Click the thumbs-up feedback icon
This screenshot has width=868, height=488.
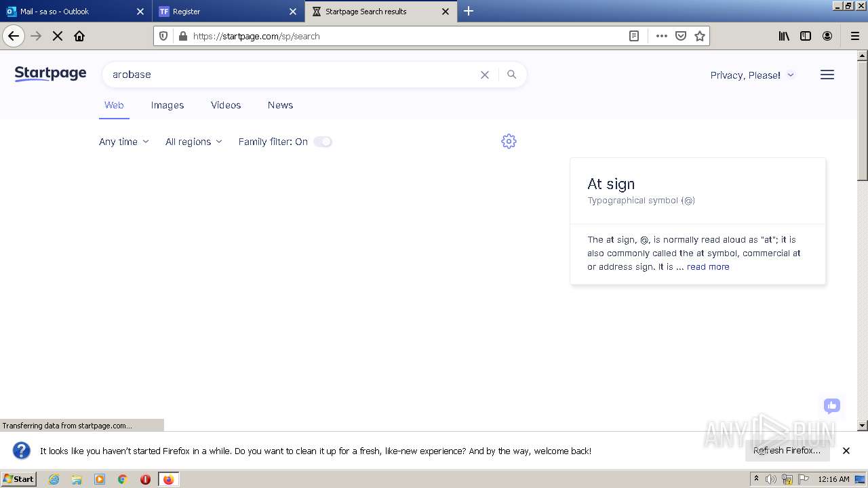coord(832,405)
